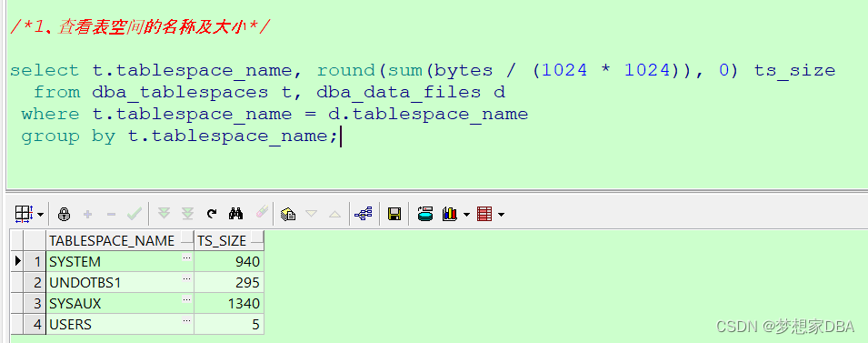Screen dimensions: 868x343
Task: Click the red report table icon
Action: click(485, 214)
